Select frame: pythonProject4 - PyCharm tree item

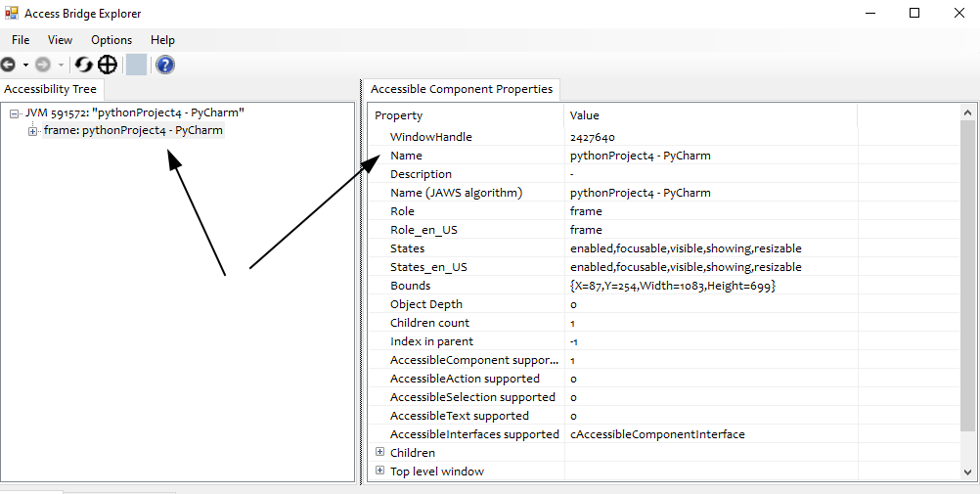pyautogui.click(x=133, y=131)
